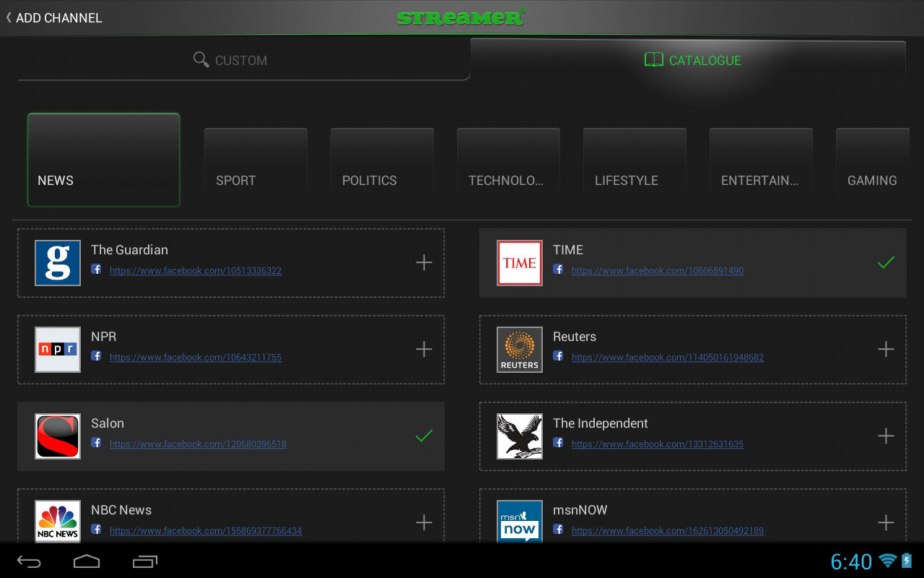
Task: Click The Guardian logo thumbnail
Action: (x=58, y=263)
